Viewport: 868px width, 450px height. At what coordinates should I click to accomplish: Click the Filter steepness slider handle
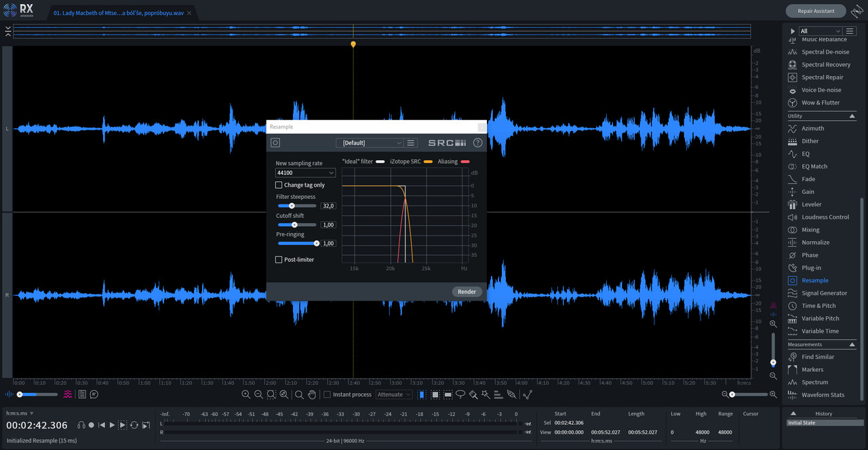click(x=292, y=206)
